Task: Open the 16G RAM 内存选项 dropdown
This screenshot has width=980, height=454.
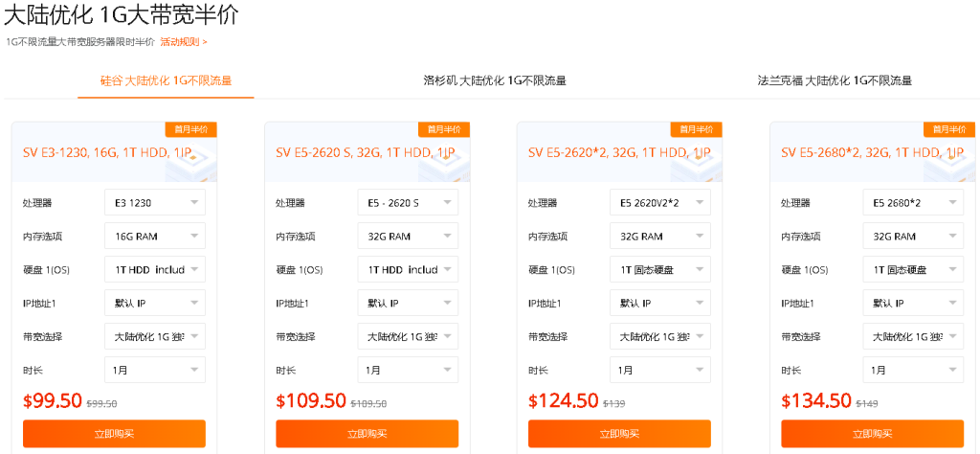Action: pyautogui.click(x=155, y=237)
